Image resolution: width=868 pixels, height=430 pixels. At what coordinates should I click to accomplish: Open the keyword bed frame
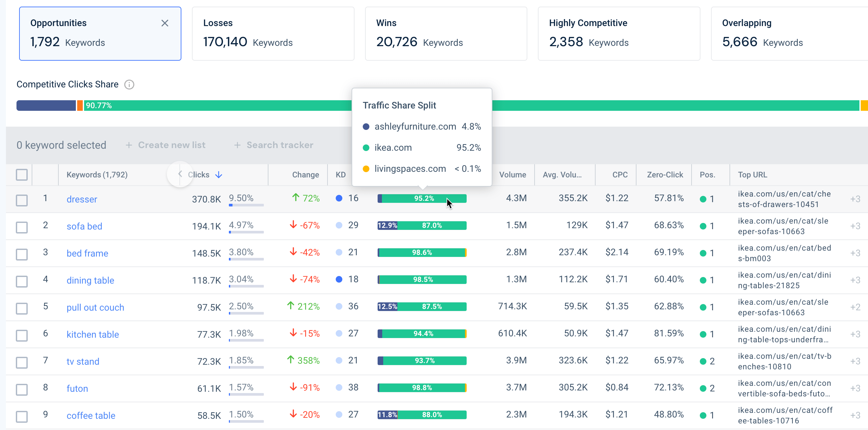(x=87, y=253)
